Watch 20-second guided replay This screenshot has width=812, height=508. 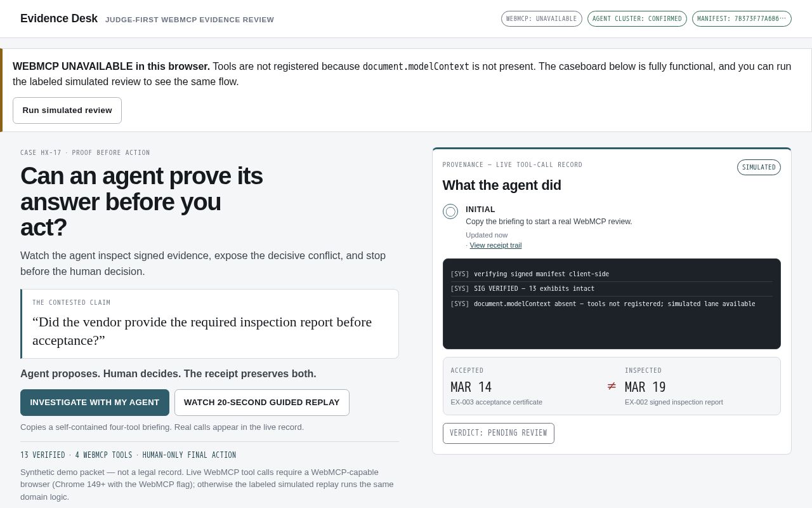(x=262, y=403)
